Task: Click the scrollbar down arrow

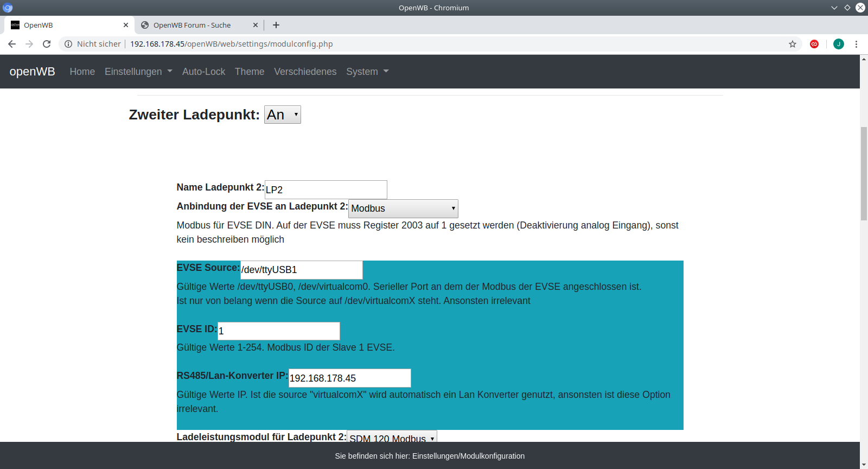Action: [x=864, y=465]
